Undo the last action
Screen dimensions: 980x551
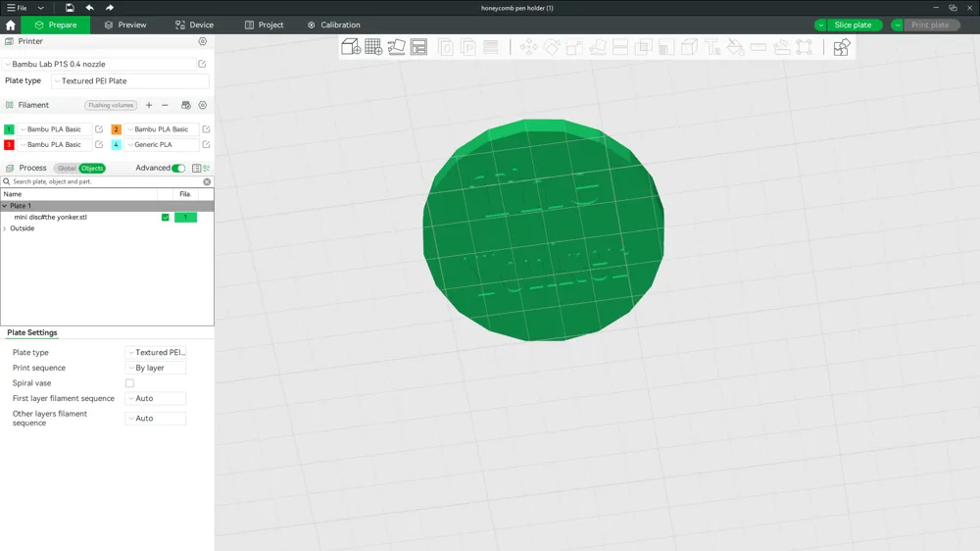90,8
